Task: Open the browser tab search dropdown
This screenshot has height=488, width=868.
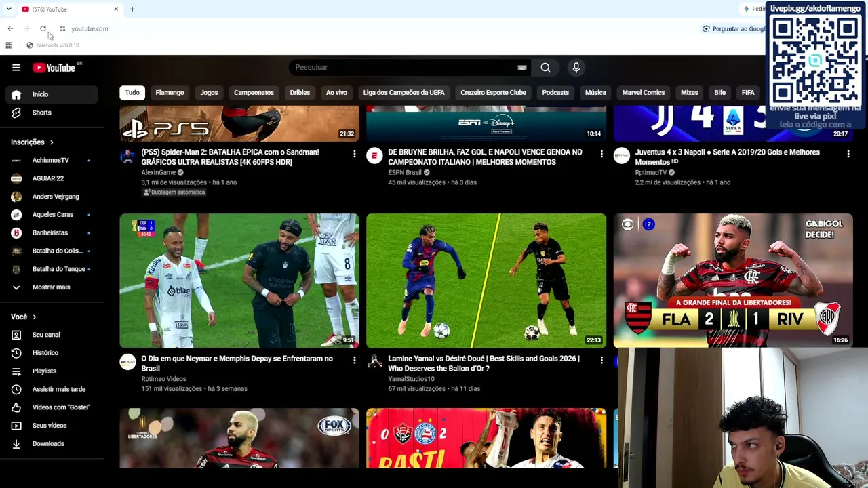Action: tap(8, 9)
